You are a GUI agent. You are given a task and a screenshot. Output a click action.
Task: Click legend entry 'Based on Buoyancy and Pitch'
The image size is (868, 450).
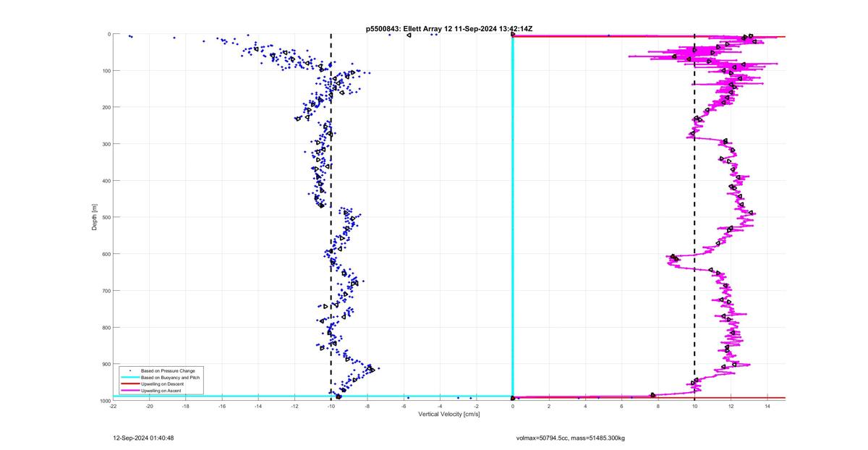click(171, 377)
